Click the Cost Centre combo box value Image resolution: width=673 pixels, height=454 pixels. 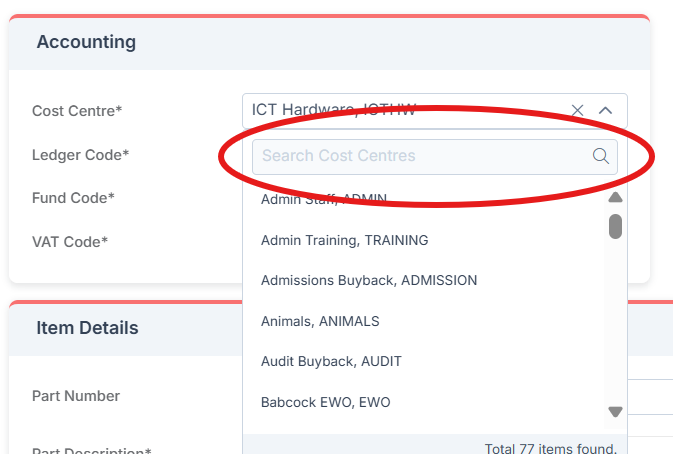[400, 110]
